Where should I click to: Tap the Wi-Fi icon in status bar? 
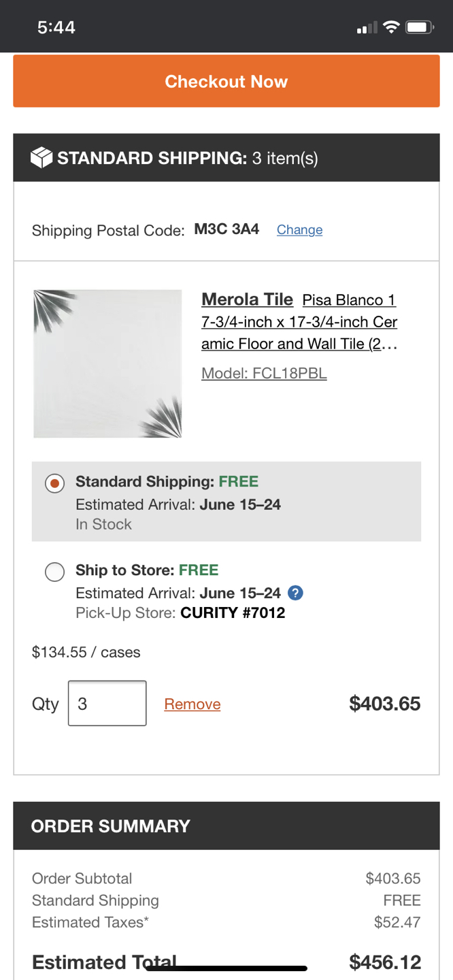390,27
